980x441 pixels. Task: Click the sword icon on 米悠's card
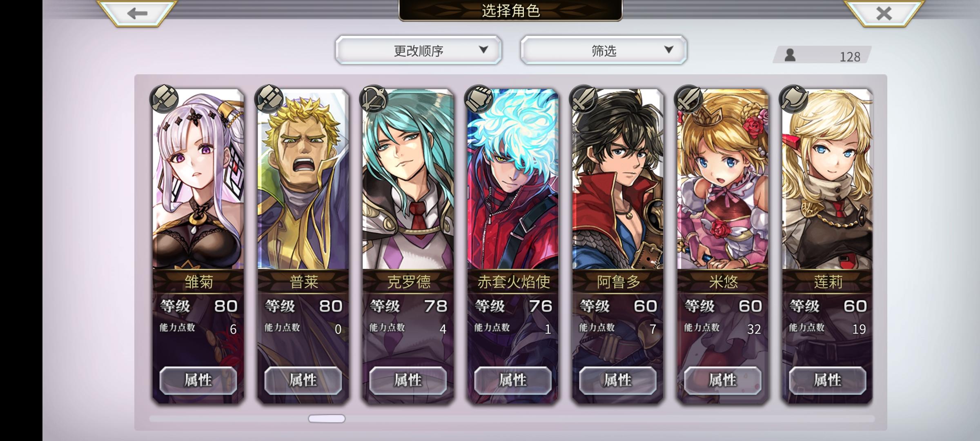point(689,99)
